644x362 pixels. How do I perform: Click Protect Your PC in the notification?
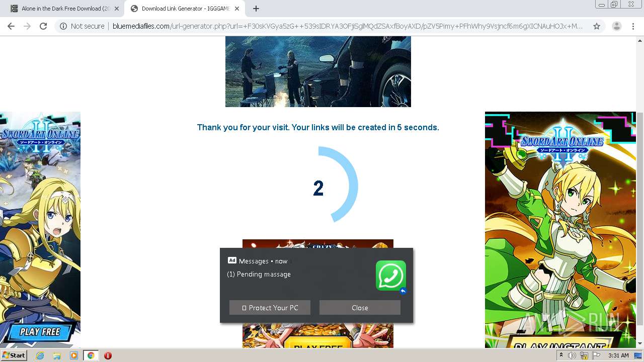(x=270, y=308)
